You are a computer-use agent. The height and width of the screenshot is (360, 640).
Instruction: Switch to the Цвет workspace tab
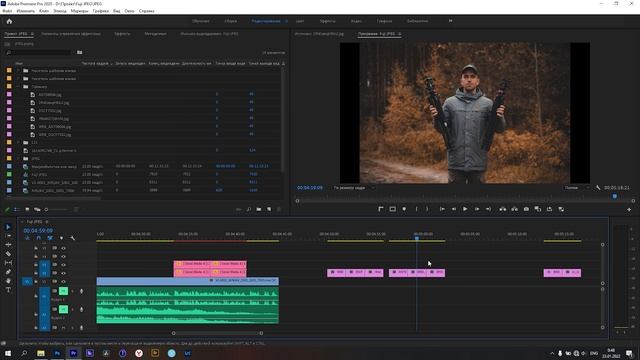pos(300,21)
